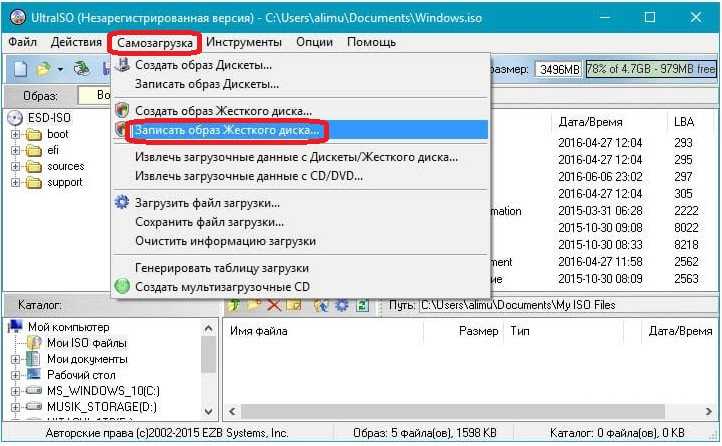Open the dropdown arrow beside the Open icon
The height and width of the screenshot is (446, 722).
coord(60,70)
